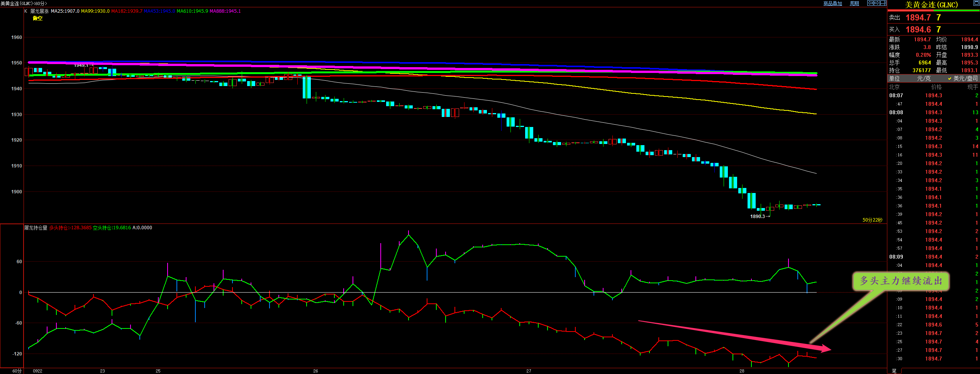Viewport: 980px width, 374px height.
Task: Click the left arrow navigation icon
Action: point(870,3)
